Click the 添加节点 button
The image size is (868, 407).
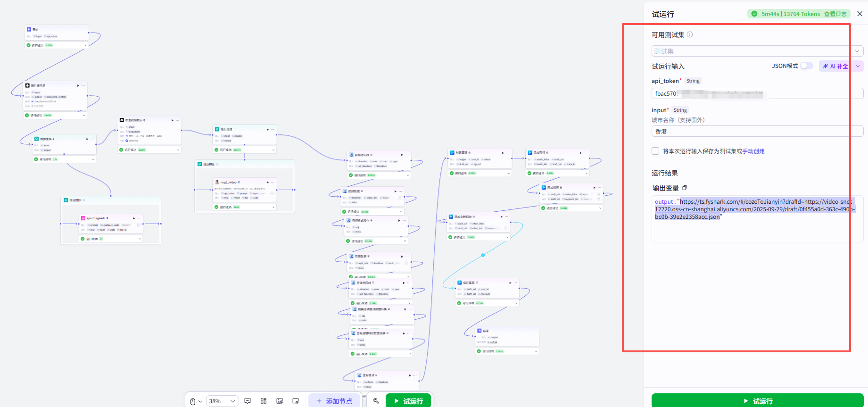pyautogui.click(x=334, y=401)
